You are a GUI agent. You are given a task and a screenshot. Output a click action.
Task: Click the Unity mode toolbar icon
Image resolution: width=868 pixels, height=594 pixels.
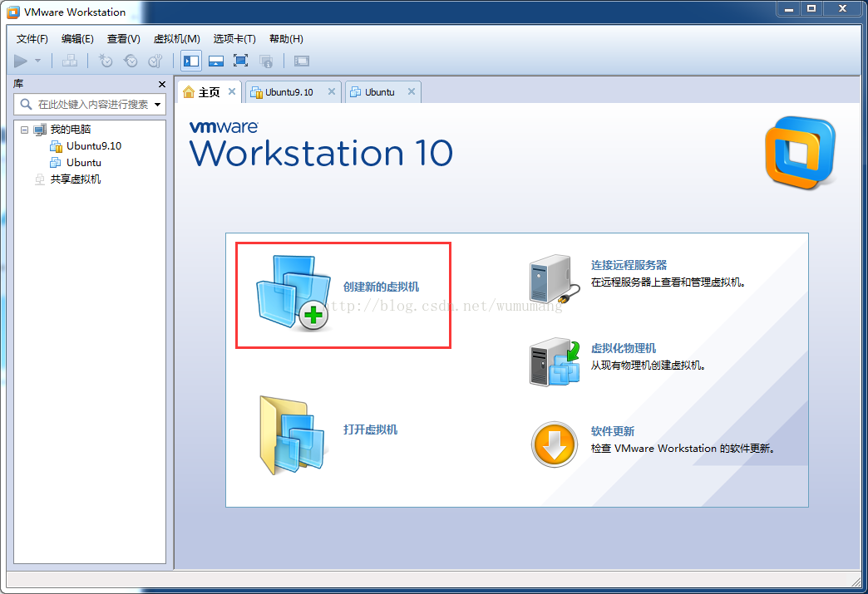pyautogui.click(x=266, y=61)
